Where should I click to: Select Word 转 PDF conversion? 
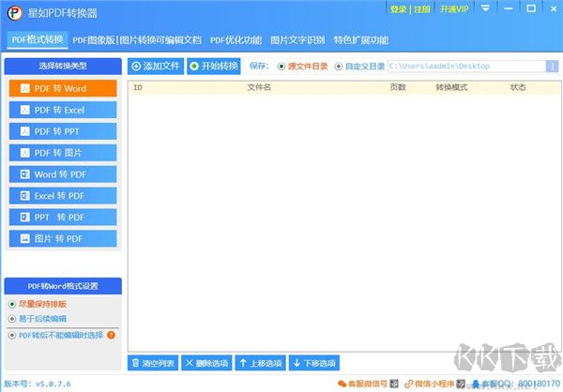click(x=63, y=174)
